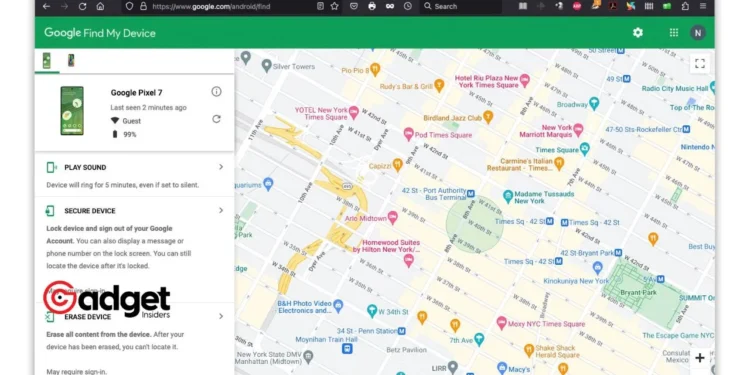The width and height of the screenshot is (750, 375).
Task: Click the tracking protection shield icon
Action: tap(129, 6)
